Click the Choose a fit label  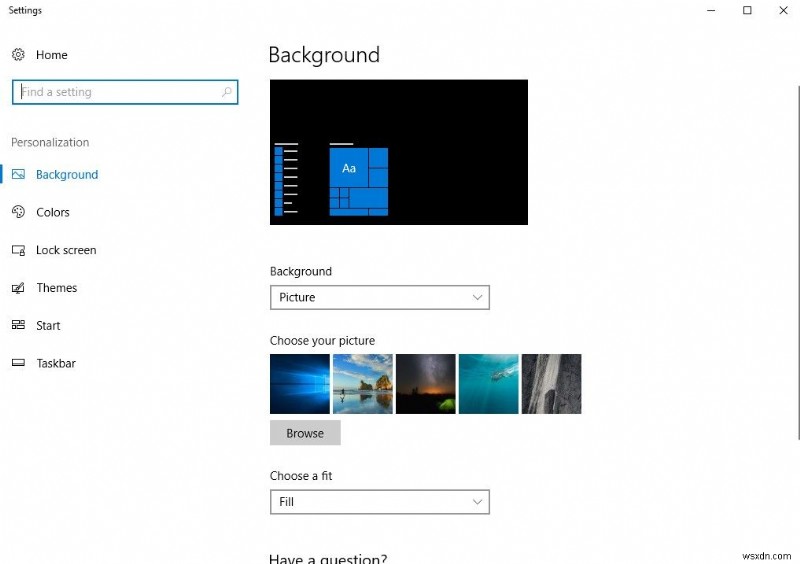tap(301, 476)
